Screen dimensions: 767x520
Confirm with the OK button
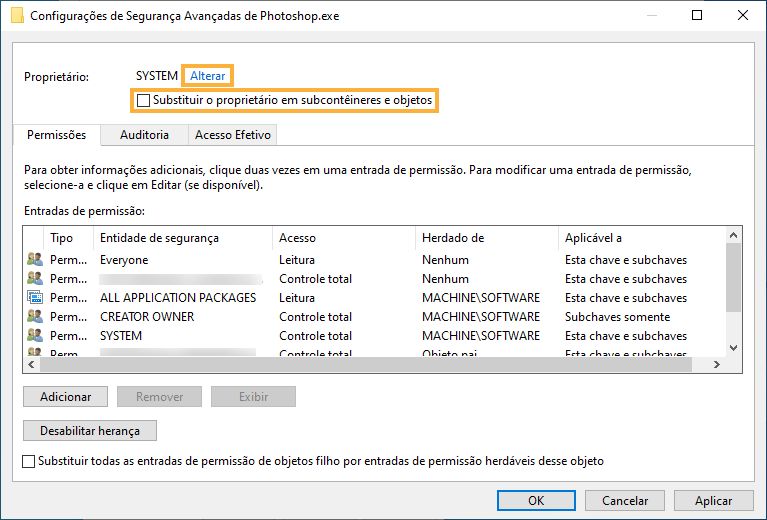pyautogui.click(x=536, y=500)
